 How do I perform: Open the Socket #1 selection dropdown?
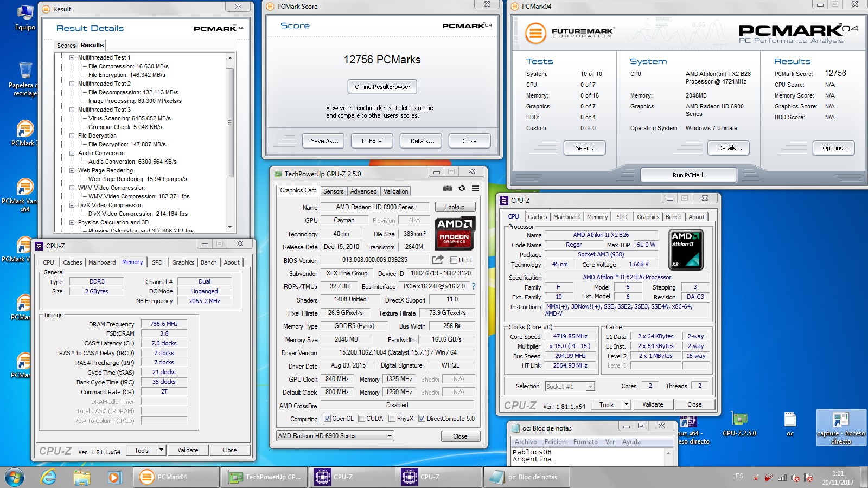(x=570, y=386)
